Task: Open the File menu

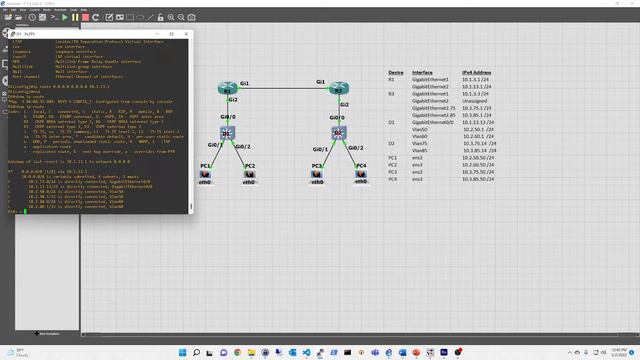Action: click(x=5, y=10)
